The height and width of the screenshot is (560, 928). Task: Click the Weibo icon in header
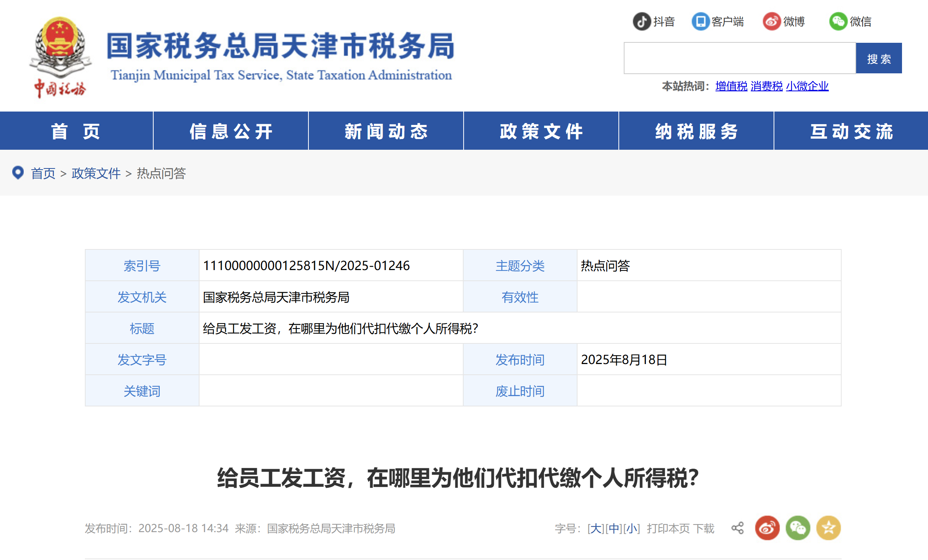click(x=772, y=21)
